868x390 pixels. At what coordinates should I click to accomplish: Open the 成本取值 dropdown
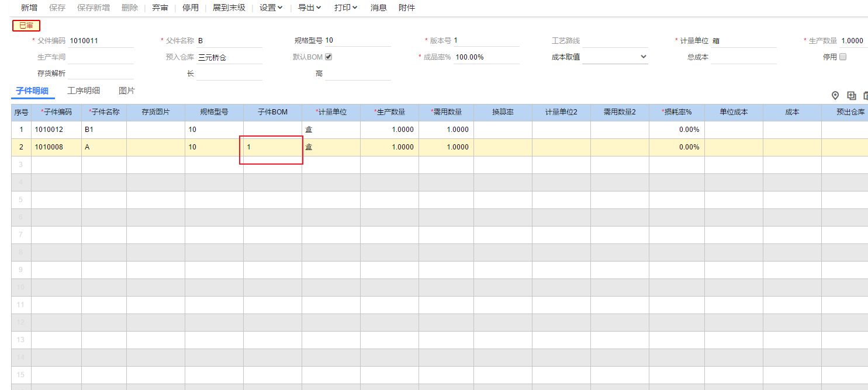click(x=615, y=57)
